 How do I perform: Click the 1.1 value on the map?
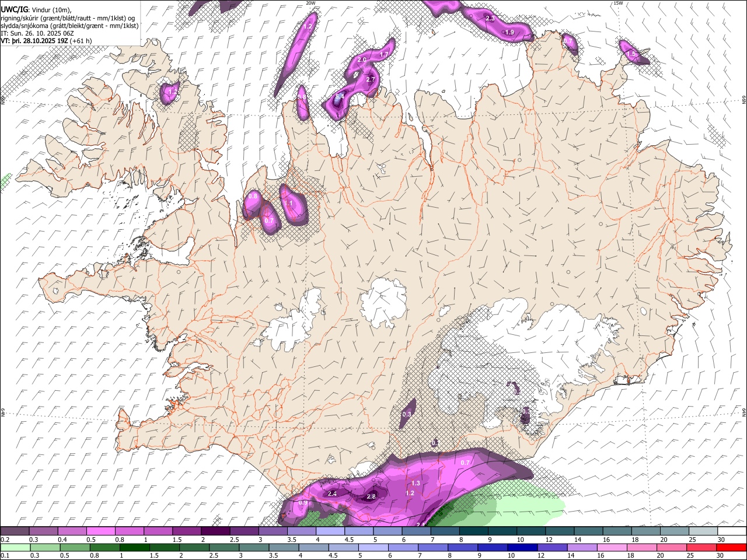(289, 204)
